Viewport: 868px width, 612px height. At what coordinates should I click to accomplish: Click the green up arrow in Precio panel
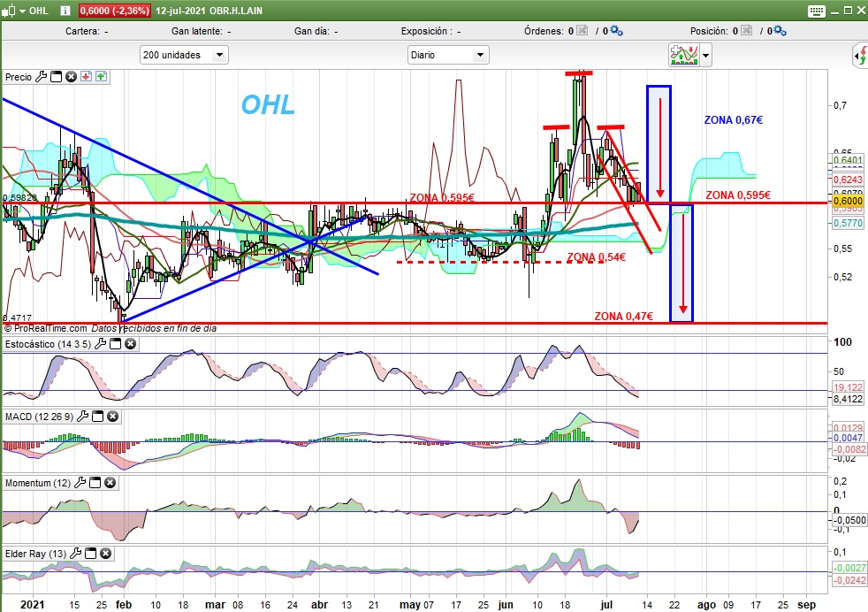coord(101,76)
